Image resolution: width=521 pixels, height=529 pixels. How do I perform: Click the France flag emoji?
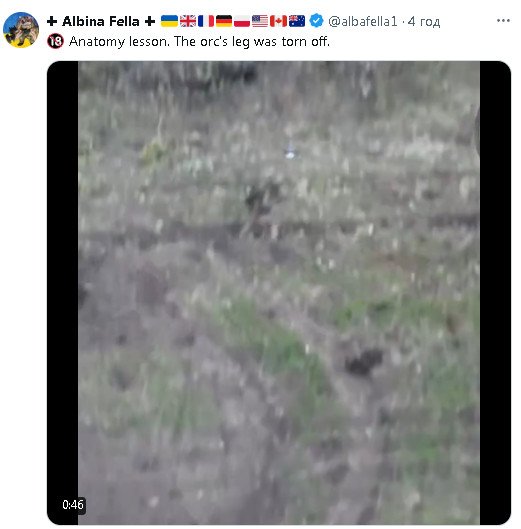(206, 21)
